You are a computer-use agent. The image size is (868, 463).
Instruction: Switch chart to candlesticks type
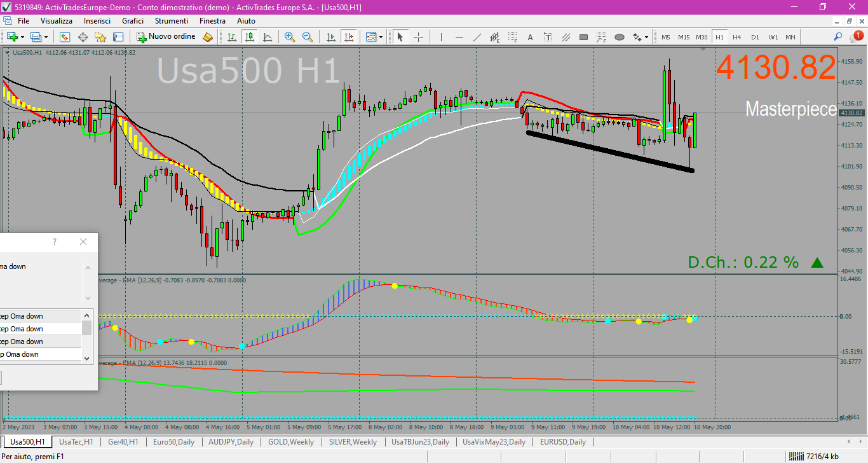click(x=250, y=37)
